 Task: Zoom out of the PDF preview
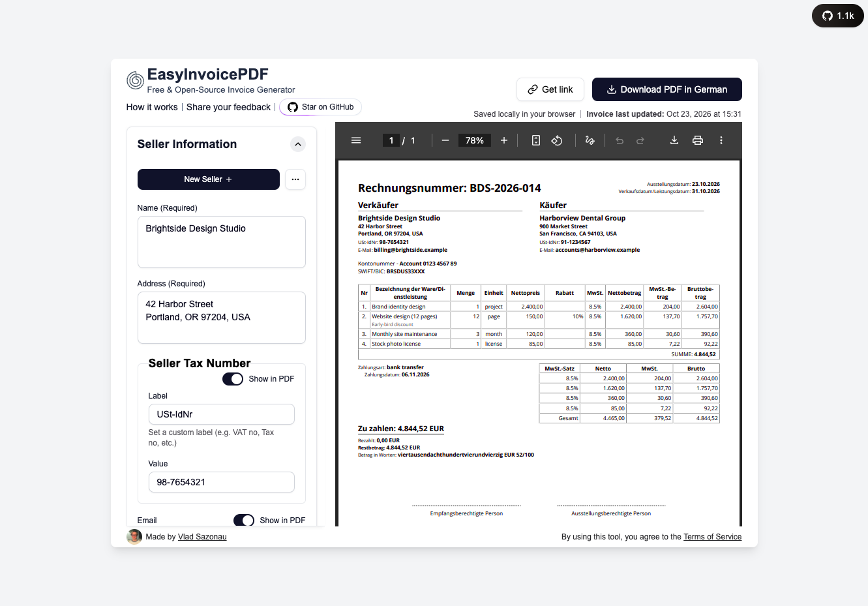pyautogui.click(x=445, y=140)
